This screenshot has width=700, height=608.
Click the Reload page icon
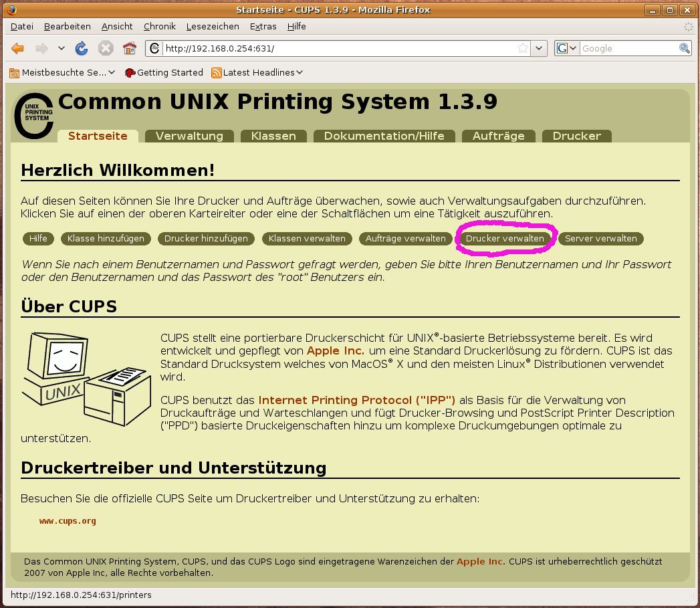(82, 48)
